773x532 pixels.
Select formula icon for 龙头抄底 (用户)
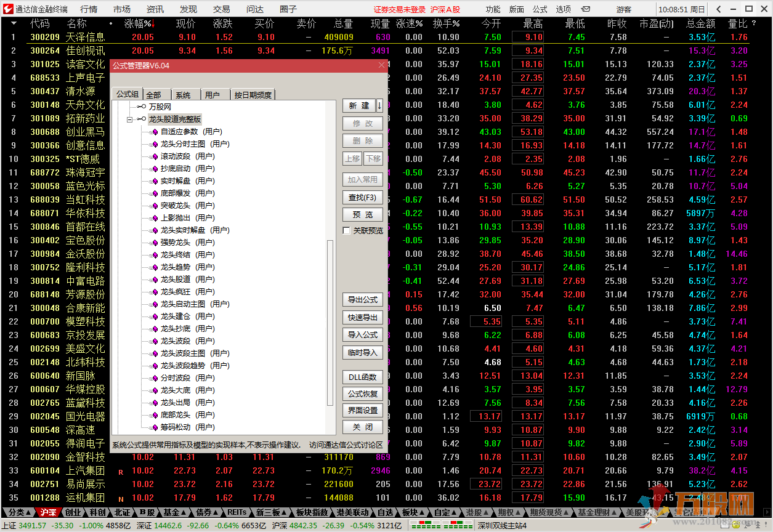click(155, 328)
